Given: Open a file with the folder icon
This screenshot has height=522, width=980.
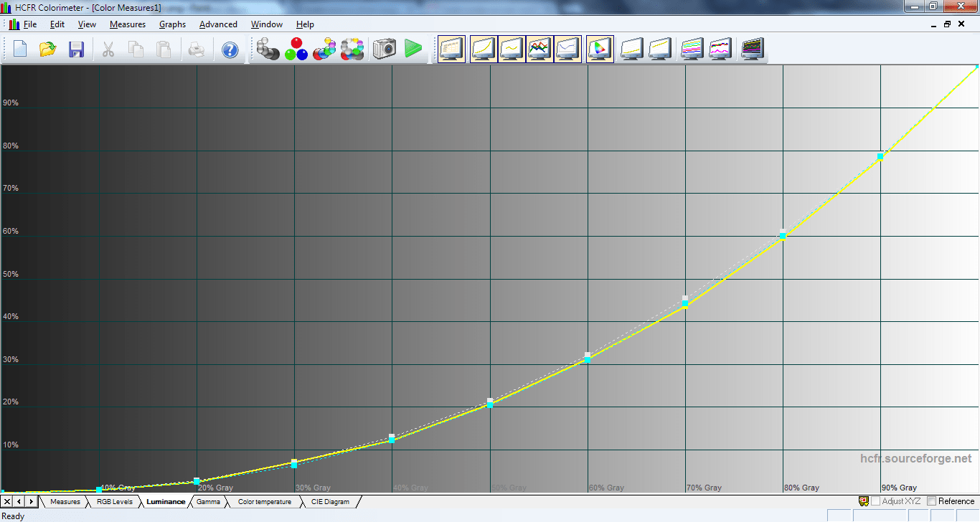Looking at the screenshot, I should 48,49.
